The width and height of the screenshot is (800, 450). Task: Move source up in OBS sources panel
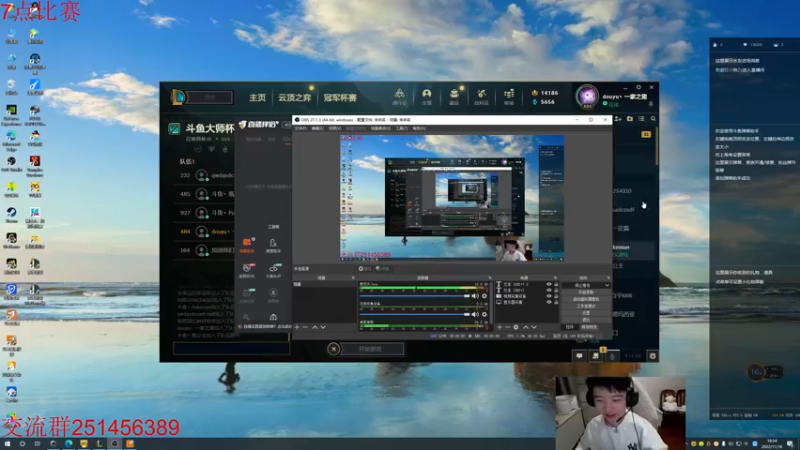(526, 327)
